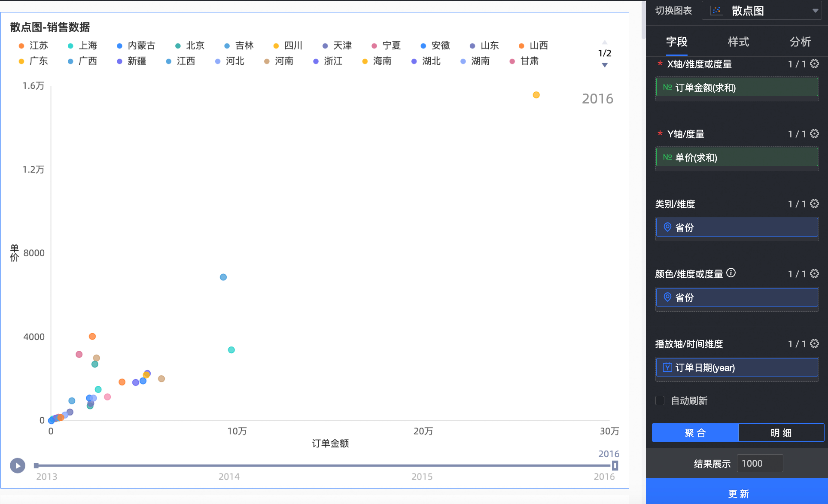
Task: Open the 散点图 chart type dropdown
Action: tap(761, 11)
